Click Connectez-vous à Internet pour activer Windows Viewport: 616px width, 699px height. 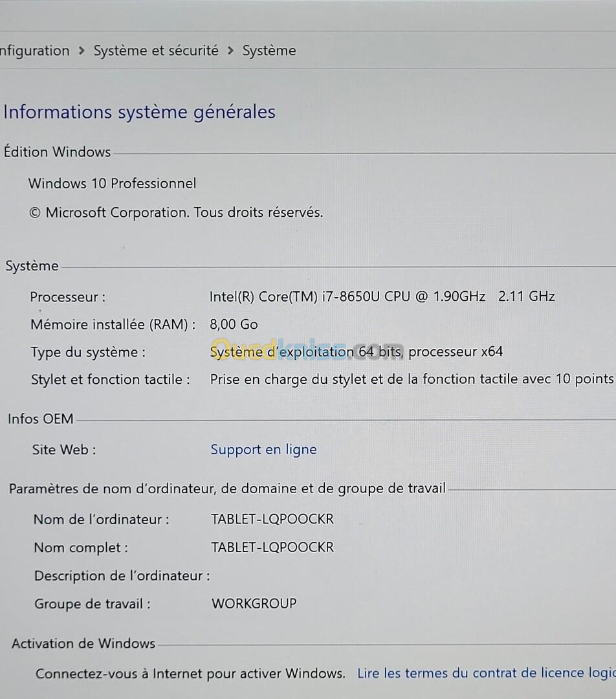tap(190, 673)
